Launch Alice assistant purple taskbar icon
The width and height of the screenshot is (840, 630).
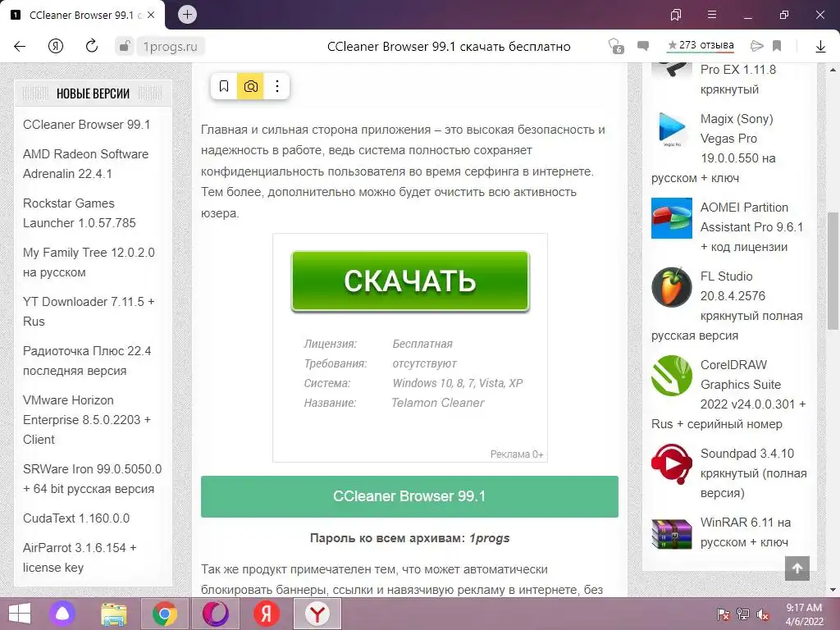(x=62, y=614)
